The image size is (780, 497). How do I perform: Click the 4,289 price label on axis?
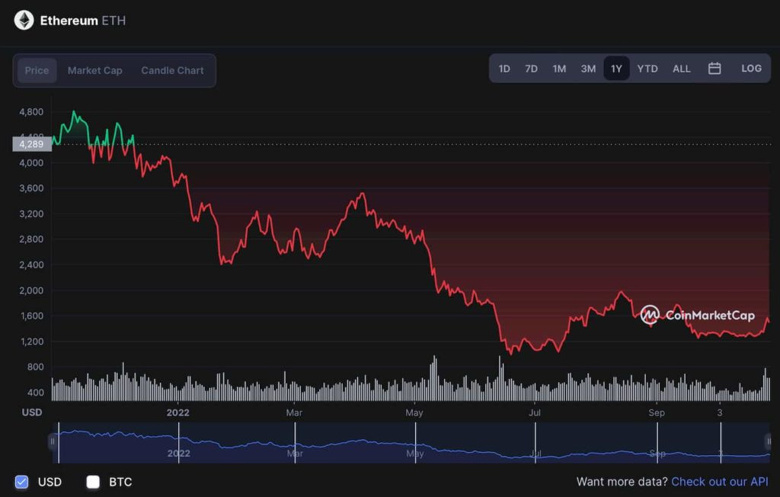coord(31,145)
